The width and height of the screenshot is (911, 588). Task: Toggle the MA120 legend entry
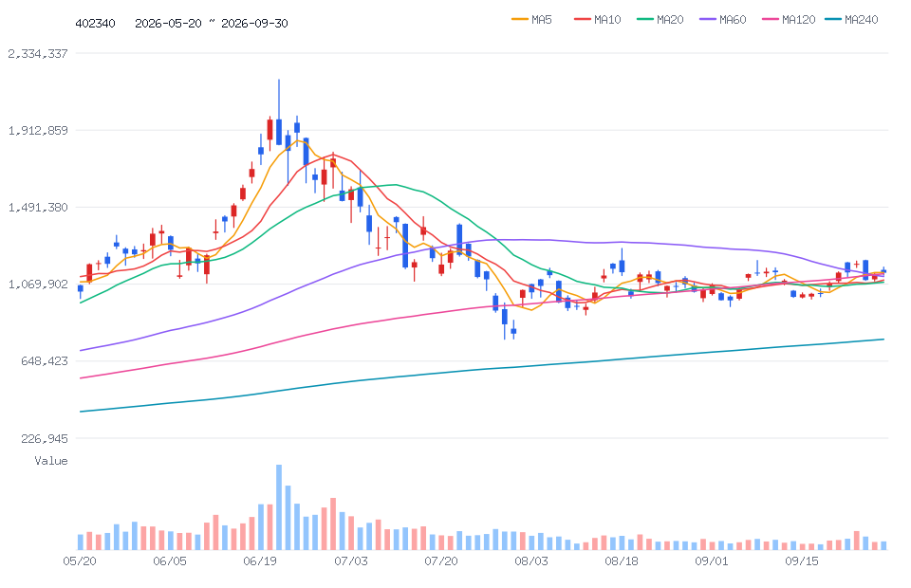(x=789, y=20)
